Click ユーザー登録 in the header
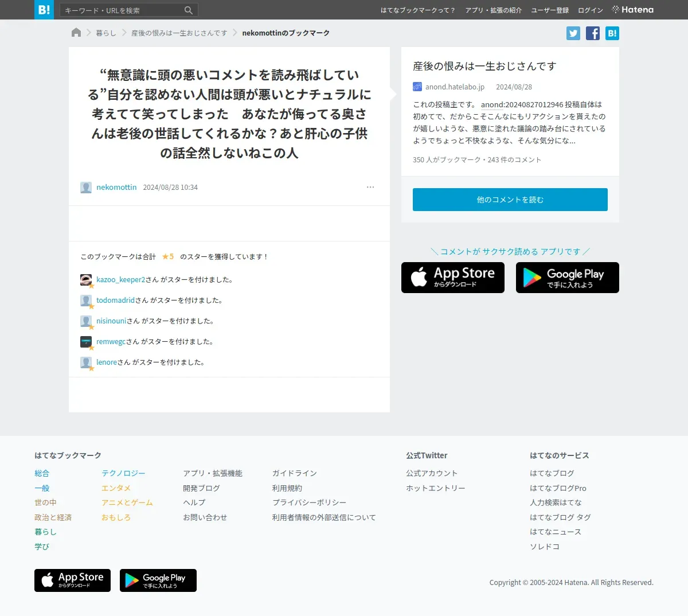The width and height of the screenshot is (688, 616). click(550, 10)
